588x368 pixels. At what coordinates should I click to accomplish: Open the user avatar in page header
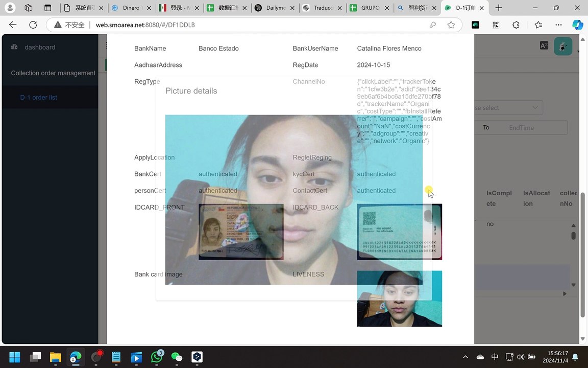click(563, 46)
